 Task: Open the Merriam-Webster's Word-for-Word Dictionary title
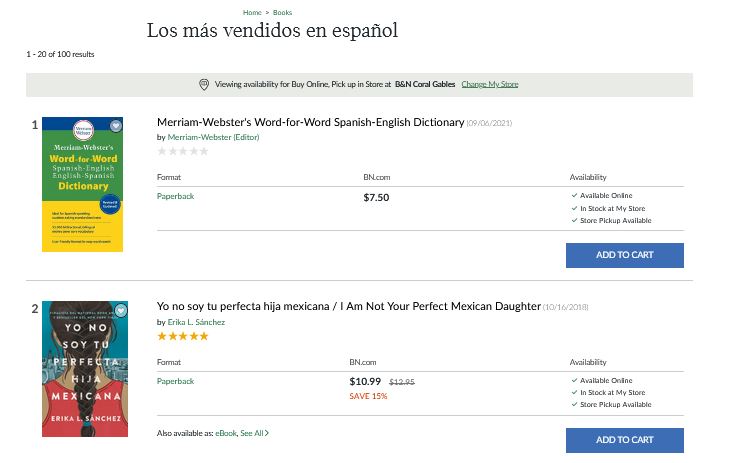310,122
